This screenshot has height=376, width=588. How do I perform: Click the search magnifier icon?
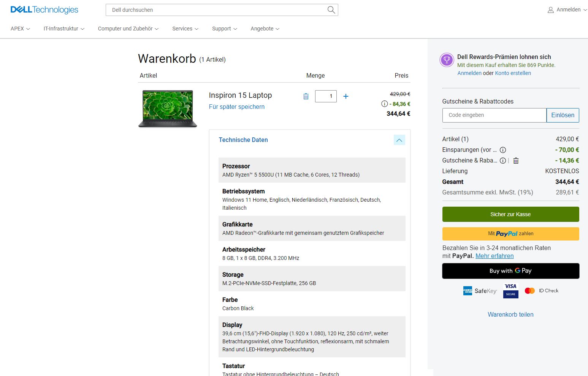[331, 10]
